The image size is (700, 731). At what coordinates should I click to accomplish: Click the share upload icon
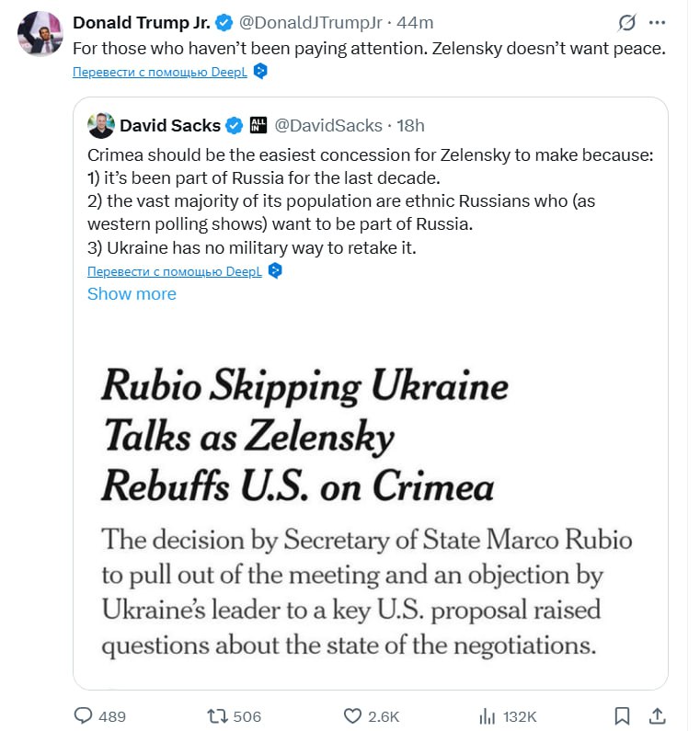[x=657, y=715]
